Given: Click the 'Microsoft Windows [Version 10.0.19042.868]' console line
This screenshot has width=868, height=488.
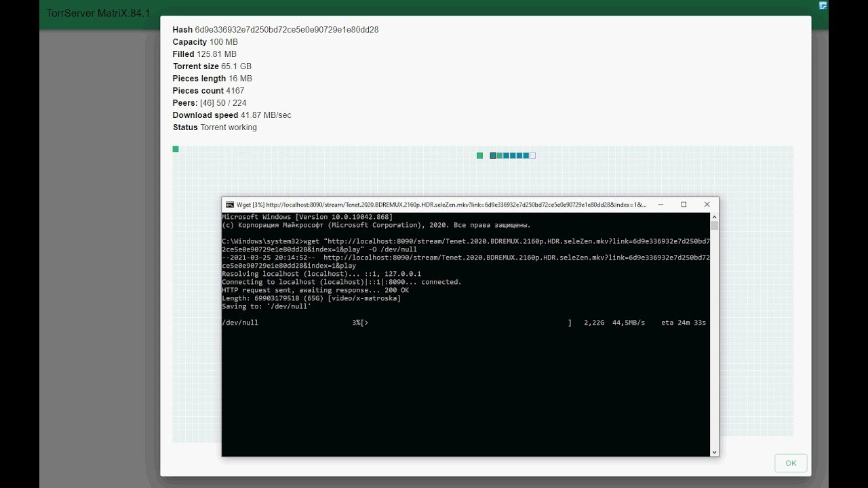Looking at the screenshot, I should point(307,217).
